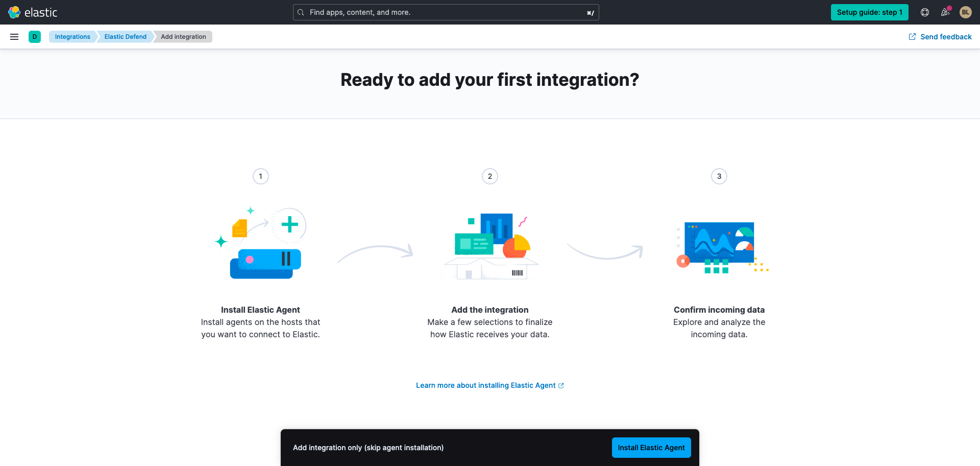Open the newsfeed notifications icon
The image size is (980, 466).
(x=945, y=12)
